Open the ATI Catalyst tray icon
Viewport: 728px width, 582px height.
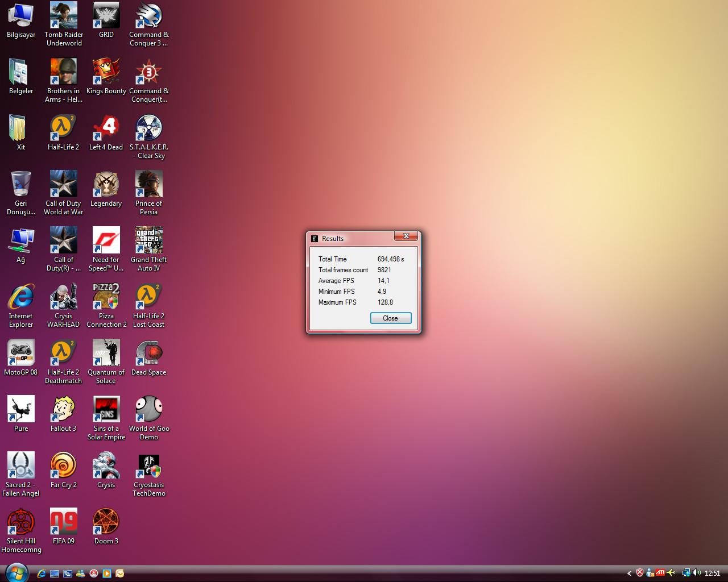pos(660,573)
